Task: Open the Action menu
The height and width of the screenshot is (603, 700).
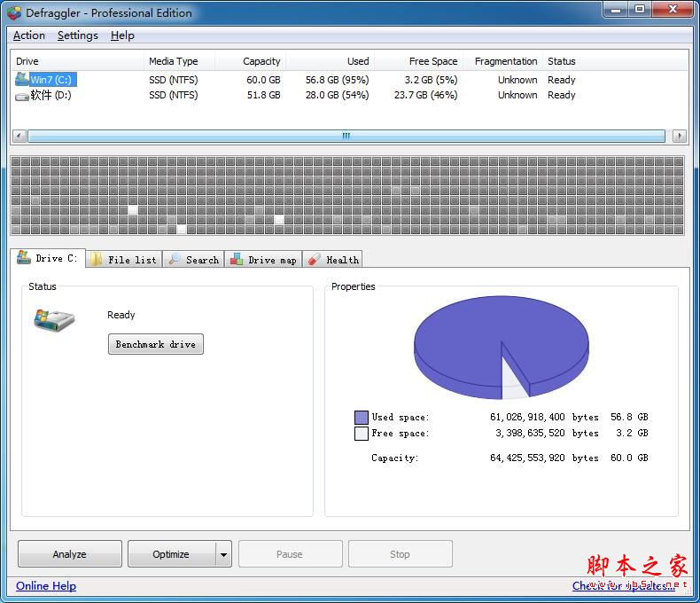Action: tap(29, 35)
